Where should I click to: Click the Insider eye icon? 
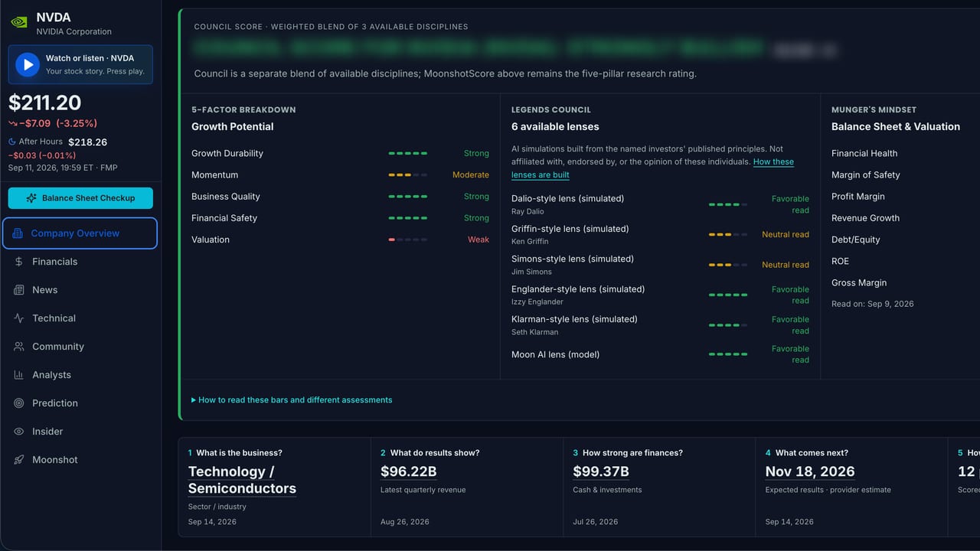pos(18,432)
